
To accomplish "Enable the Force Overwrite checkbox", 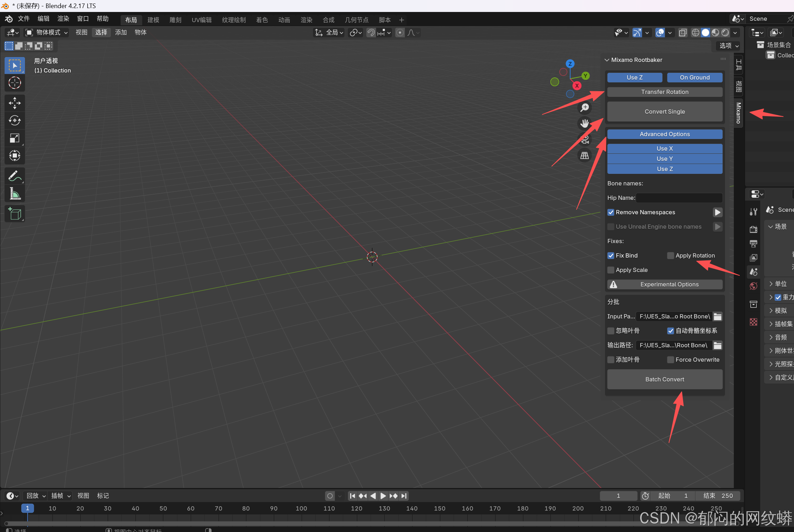I will tap(670, 360).
